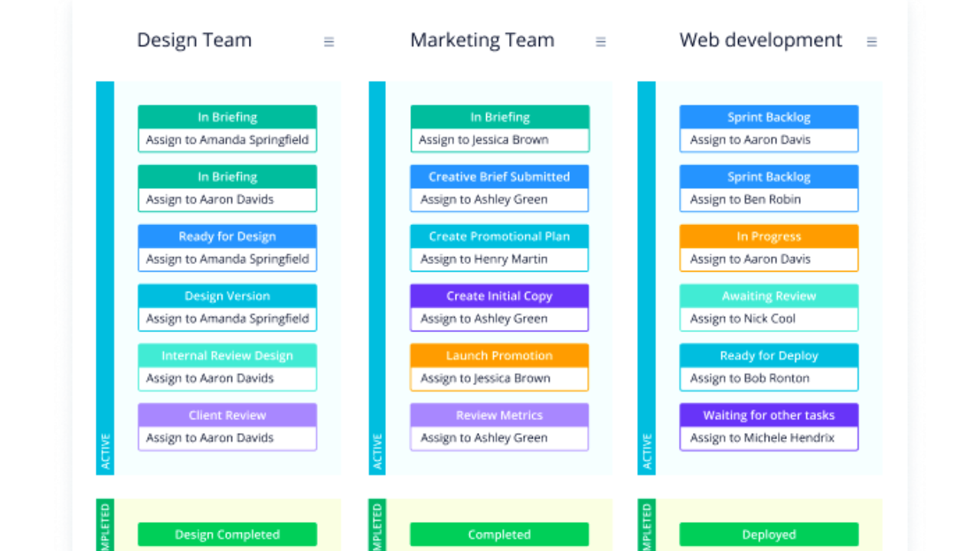980x551 pixels.
Task: Open the Marketing Team hamburger menu icon
Action: pyautogui.click(x=601, y=42)
